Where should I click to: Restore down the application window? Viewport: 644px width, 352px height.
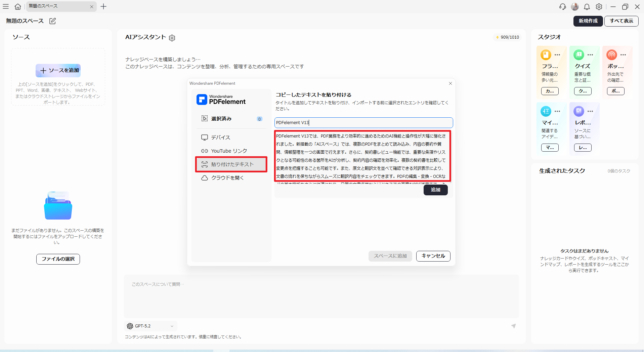point(625,7)
